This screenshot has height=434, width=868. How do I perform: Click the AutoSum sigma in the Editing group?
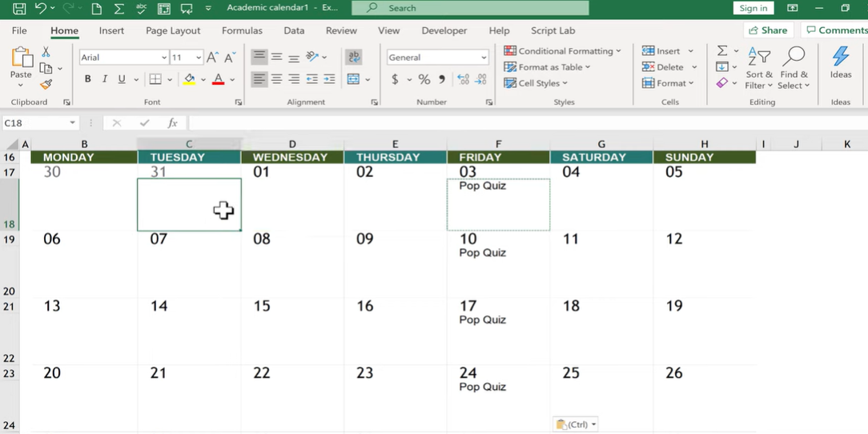[722, 51]
